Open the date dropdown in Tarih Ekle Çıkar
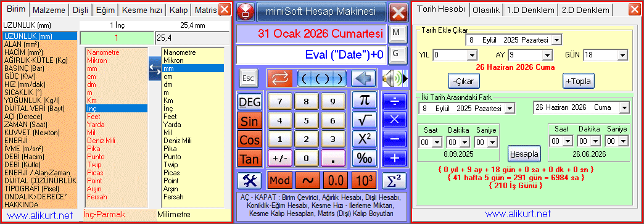 [x=557, y=40]
